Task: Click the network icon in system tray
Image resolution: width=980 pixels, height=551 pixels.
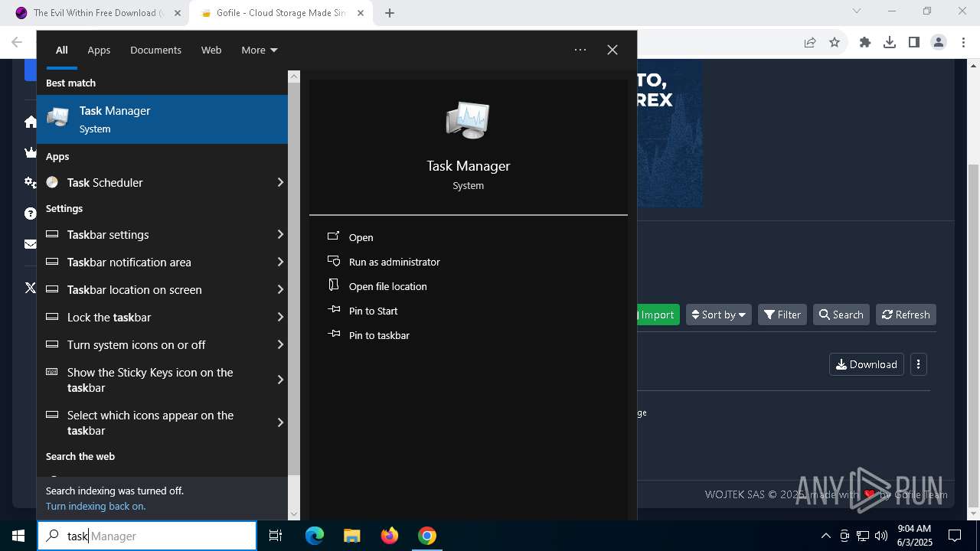Action: (863, 536)
